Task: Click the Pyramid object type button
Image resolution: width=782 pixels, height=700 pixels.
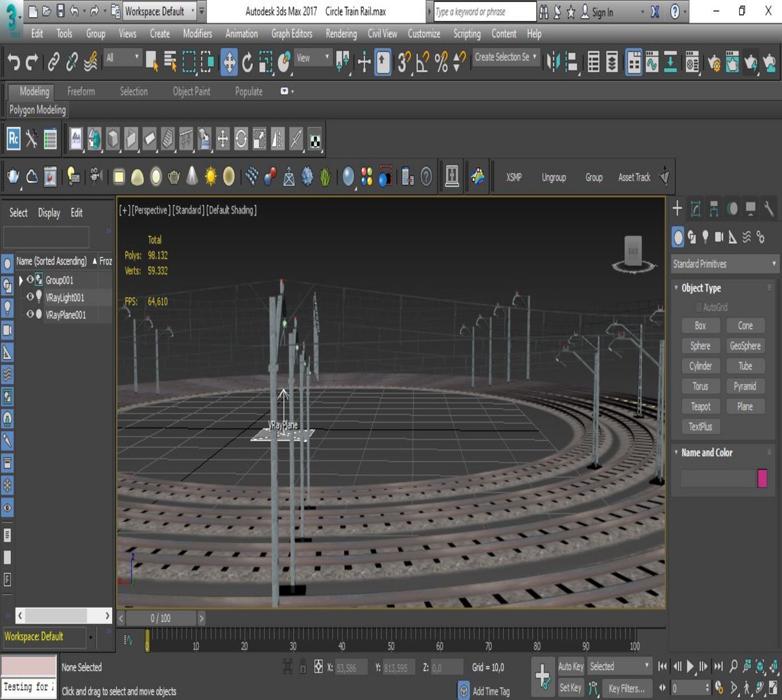Action: [x=745, y=386]
